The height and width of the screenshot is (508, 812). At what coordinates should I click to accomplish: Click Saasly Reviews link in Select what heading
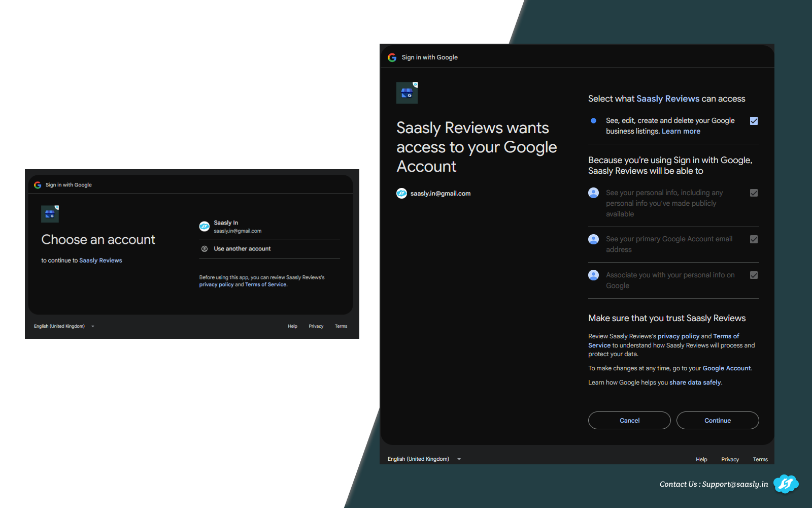668,99
